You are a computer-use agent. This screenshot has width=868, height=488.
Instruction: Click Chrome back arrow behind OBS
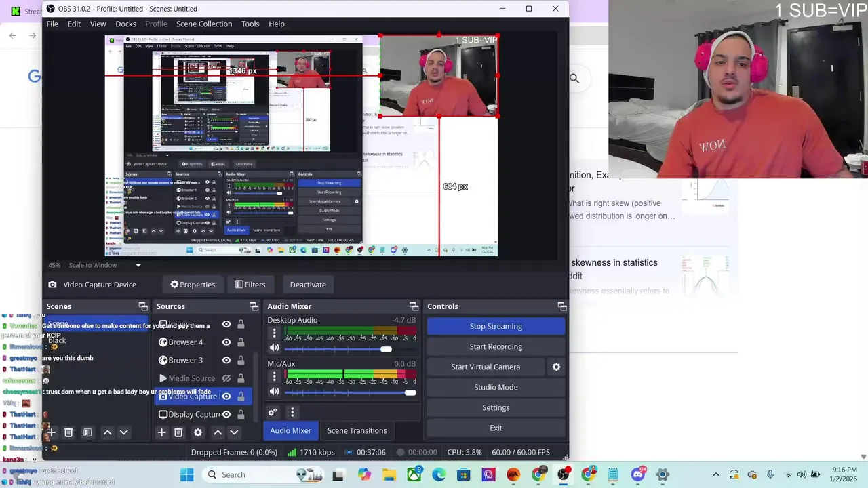click(x=12, y=35)
